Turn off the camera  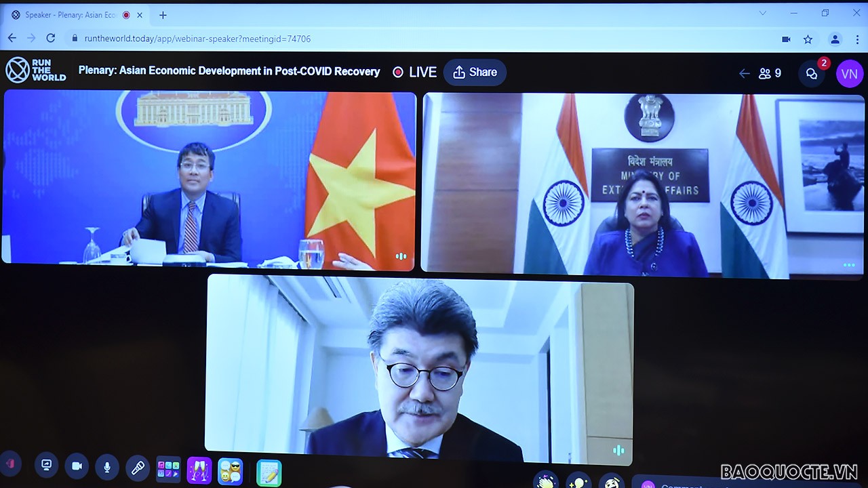[x=76, y=466]
